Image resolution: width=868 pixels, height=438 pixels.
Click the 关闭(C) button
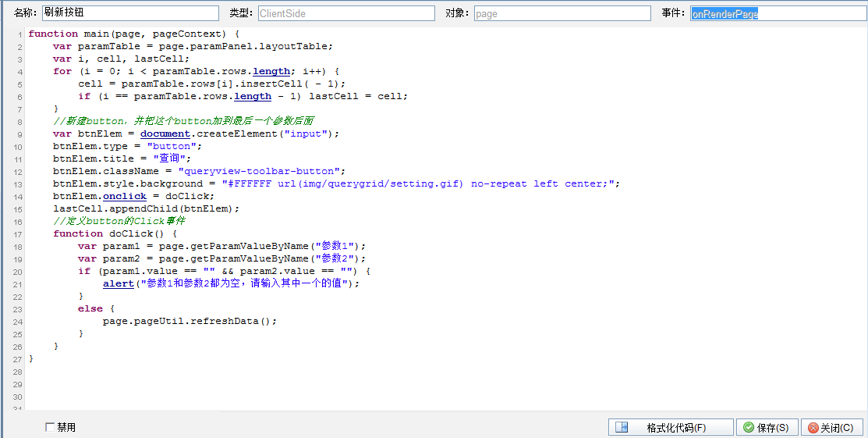pyautogui.click(x=831, y=428)
